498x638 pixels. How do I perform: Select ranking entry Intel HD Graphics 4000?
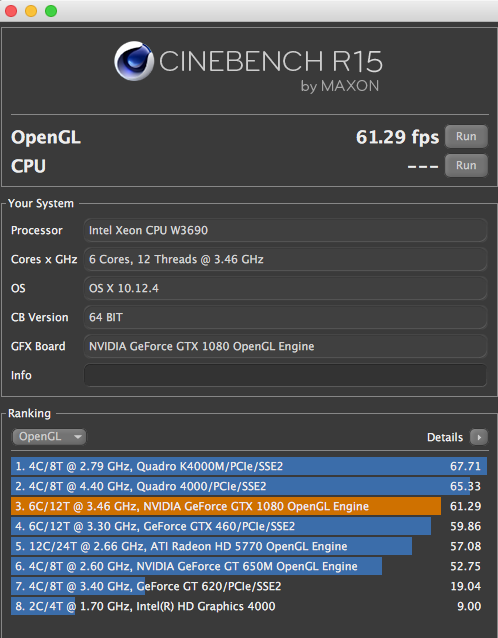[249, 606]
